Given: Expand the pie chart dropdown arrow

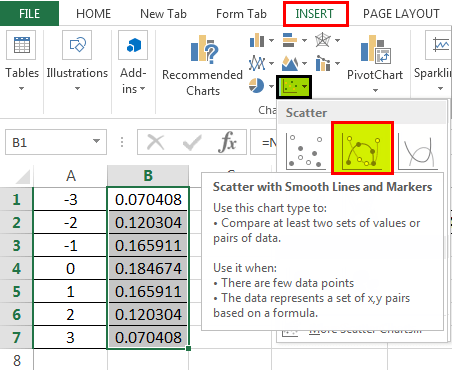Looking at the screenshot, I should point(271,86).
